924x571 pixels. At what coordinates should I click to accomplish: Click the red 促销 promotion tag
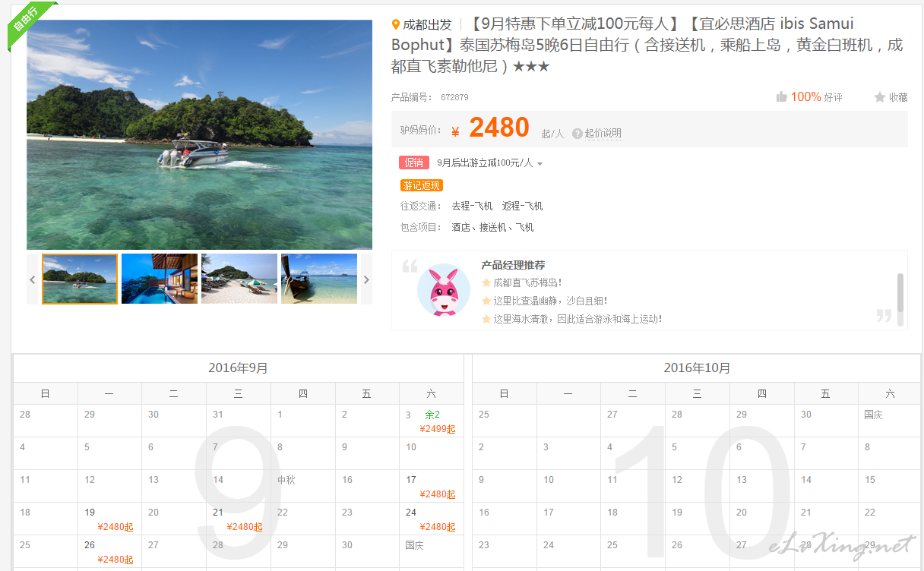(x=414, y=162)
